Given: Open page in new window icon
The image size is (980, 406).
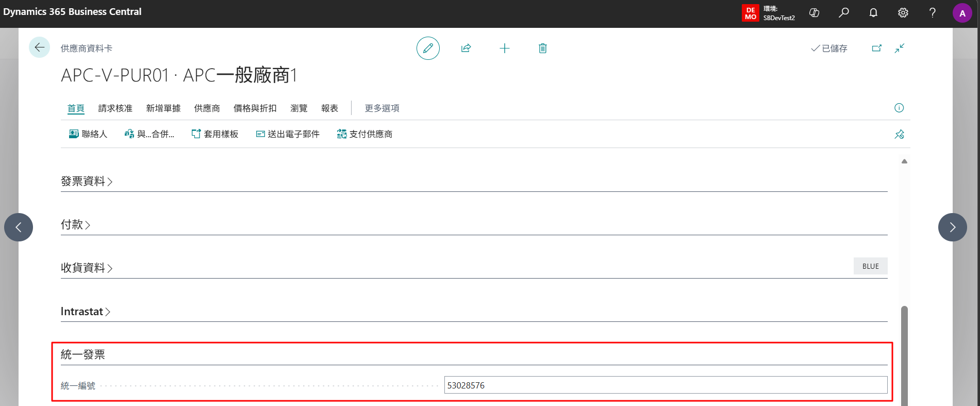Looking at the screenshot, I should click(x=876, y=48).
